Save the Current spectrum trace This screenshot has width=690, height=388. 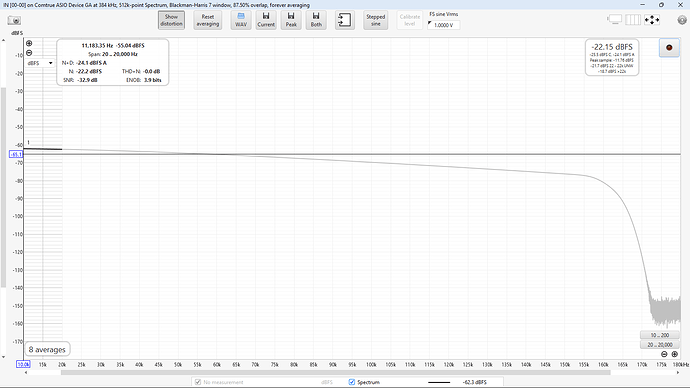(266, 20)
